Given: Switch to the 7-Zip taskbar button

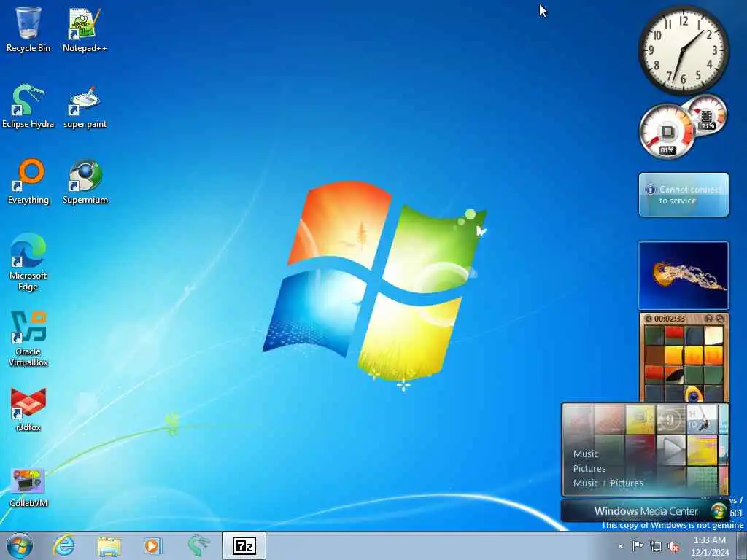Looking at the screenshot, I should pos(244,545).
